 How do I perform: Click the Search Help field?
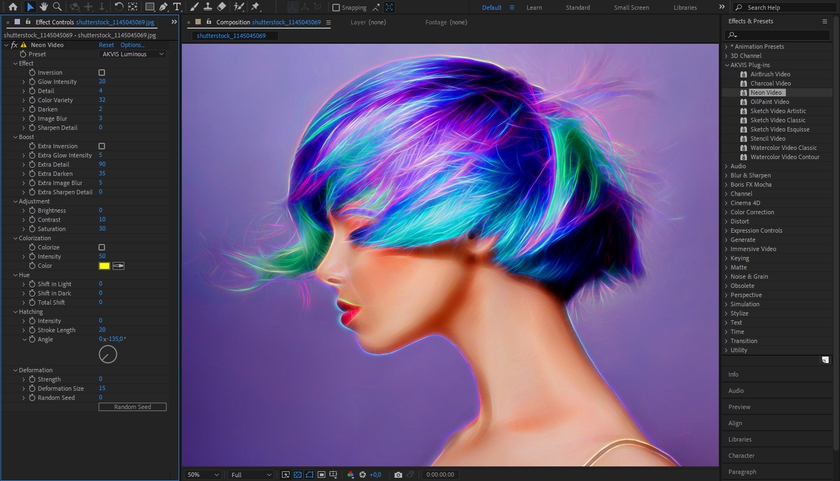tap(784, 7)
